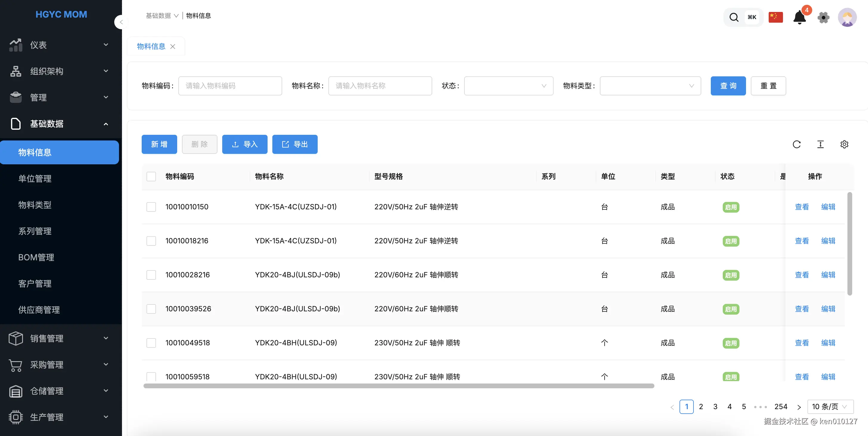Tick the checkbox for row 10010010150
The width and height of the screenshot is (868, 436).
click(151, 207)
